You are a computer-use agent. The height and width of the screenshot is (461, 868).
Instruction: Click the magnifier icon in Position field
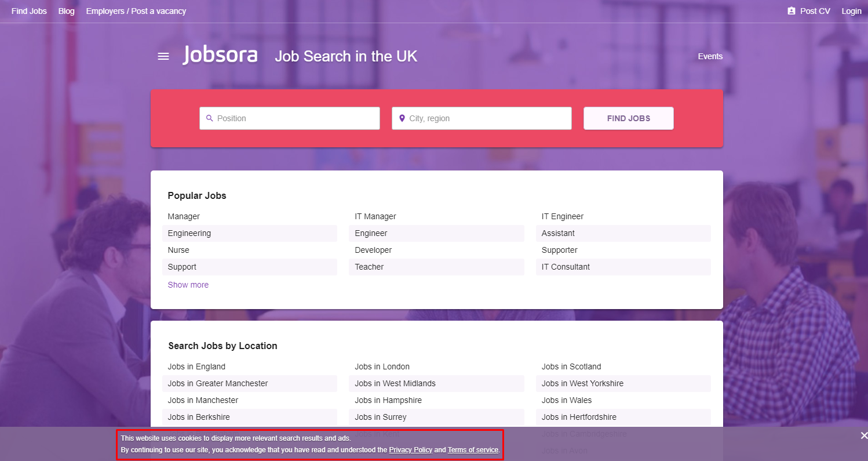pos(210,118)
